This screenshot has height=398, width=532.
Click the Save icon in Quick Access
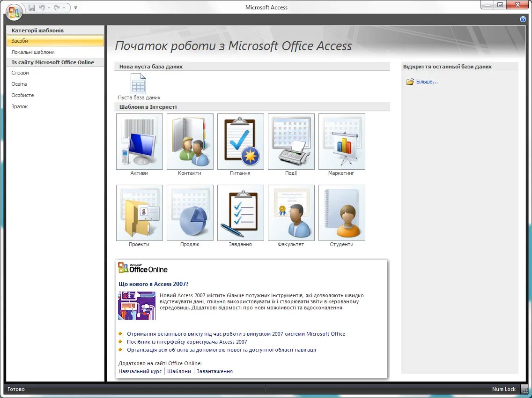(x=32, y=8)
